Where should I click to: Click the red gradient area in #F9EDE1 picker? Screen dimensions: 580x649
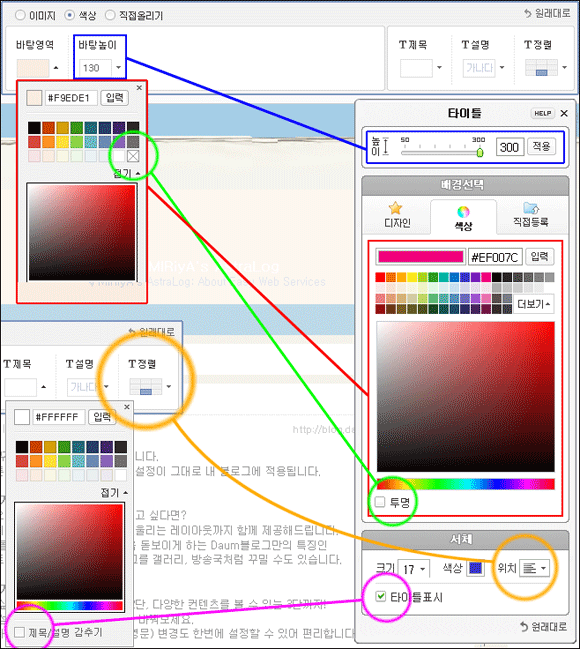[82, 232]
